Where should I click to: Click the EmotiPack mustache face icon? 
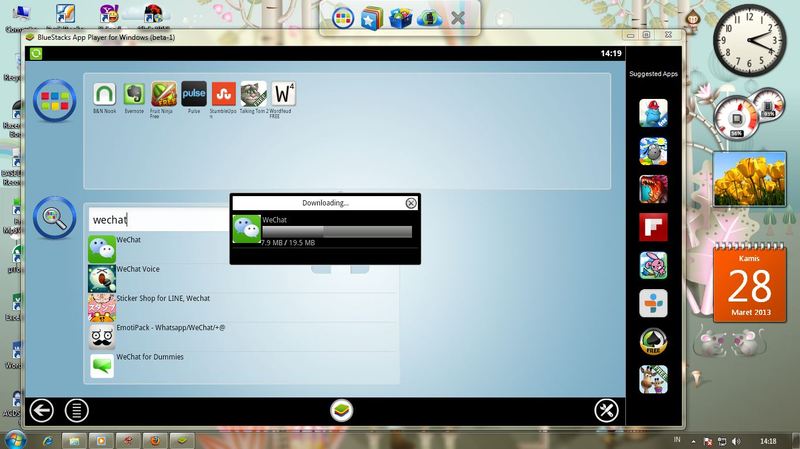102,337
